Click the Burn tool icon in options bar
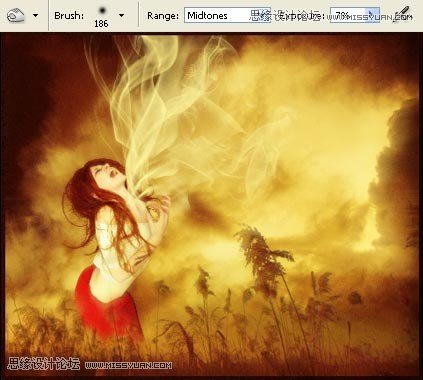Image resolution: width=423 pixels, height=380 pixels. click(16, 15)
